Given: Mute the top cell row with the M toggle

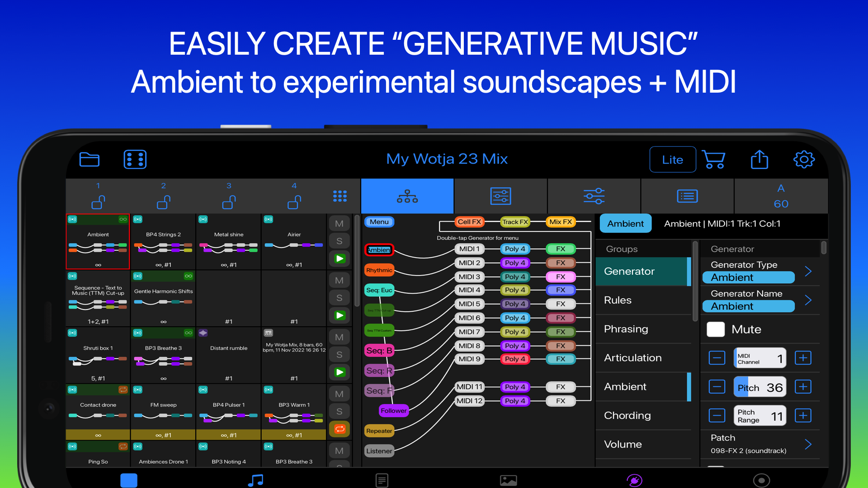Looking at the screenshot, I should pyautogui.click(x=340, y=223).
